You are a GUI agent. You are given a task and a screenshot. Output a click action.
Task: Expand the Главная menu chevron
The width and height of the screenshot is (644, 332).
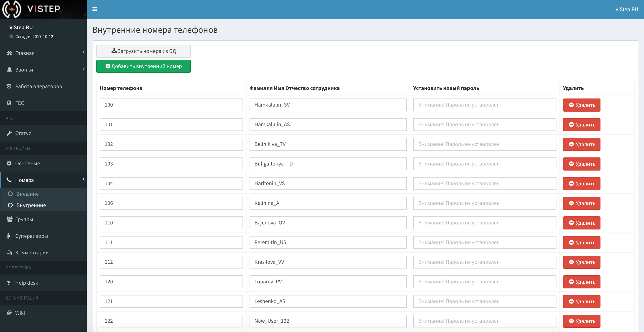pyautogui.click(x=84, y=52)
